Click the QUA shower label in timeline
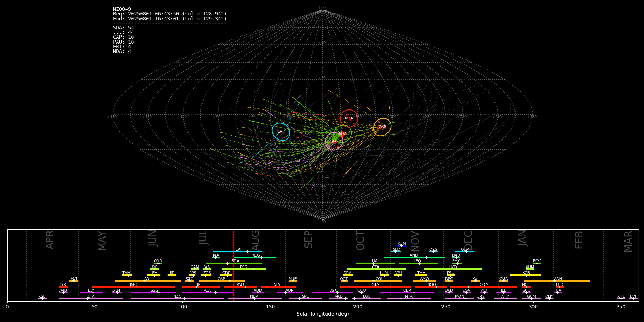644x322 pixels. coord(504,279)
